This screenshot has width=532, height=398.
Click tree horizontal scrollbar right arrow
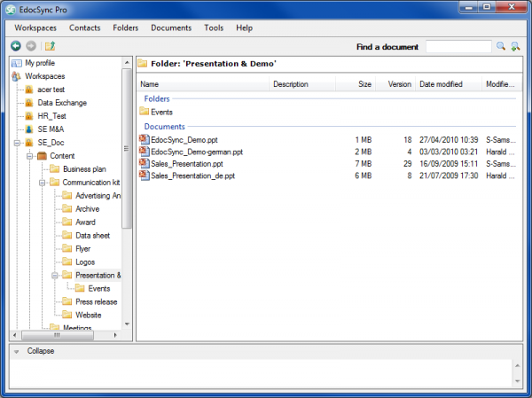pyautogui.click(x=115, y=335)
